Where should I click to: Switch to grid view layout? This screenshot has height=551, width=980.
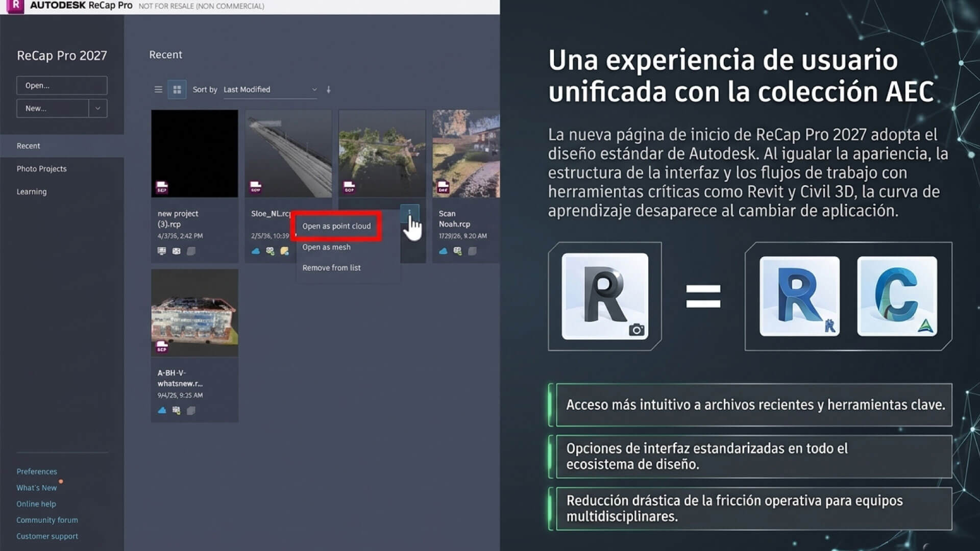[177, 90]
